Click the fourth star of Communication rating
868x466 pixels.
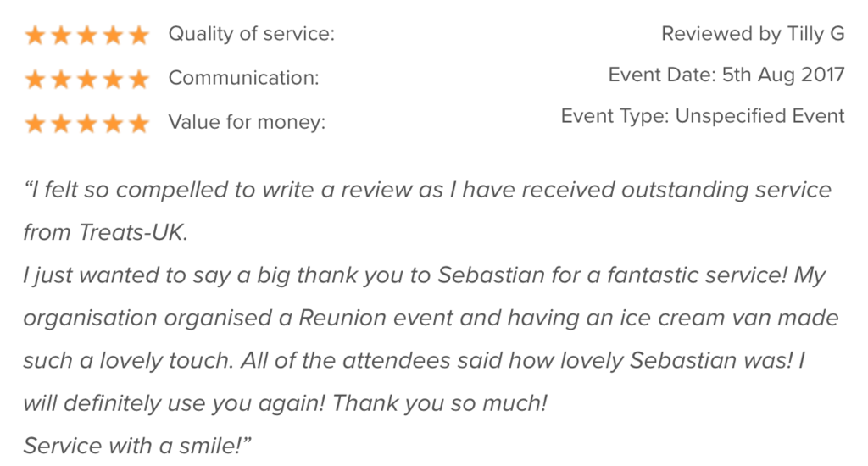pos(113,79)
